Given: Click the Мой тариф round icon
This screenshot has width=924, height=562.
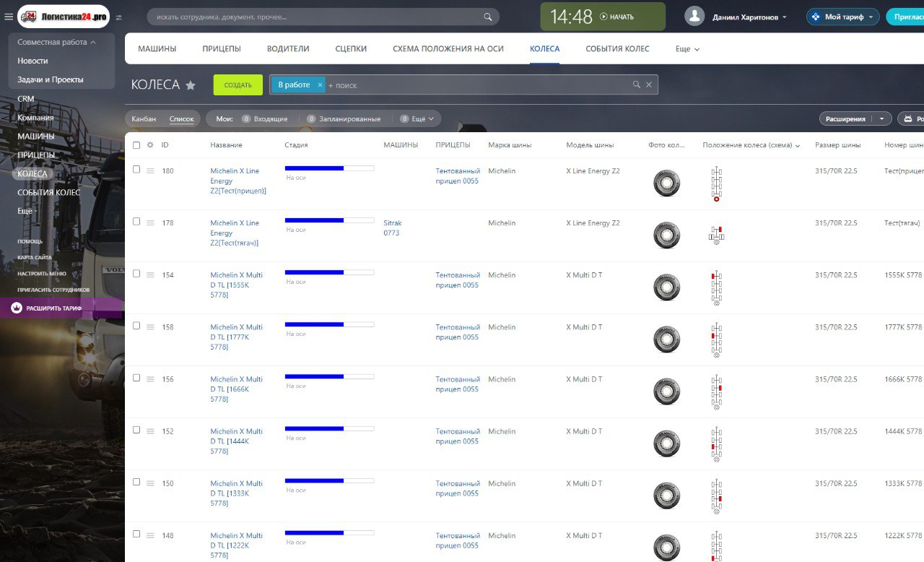Looking at the screenshot, I should (815, 17).
